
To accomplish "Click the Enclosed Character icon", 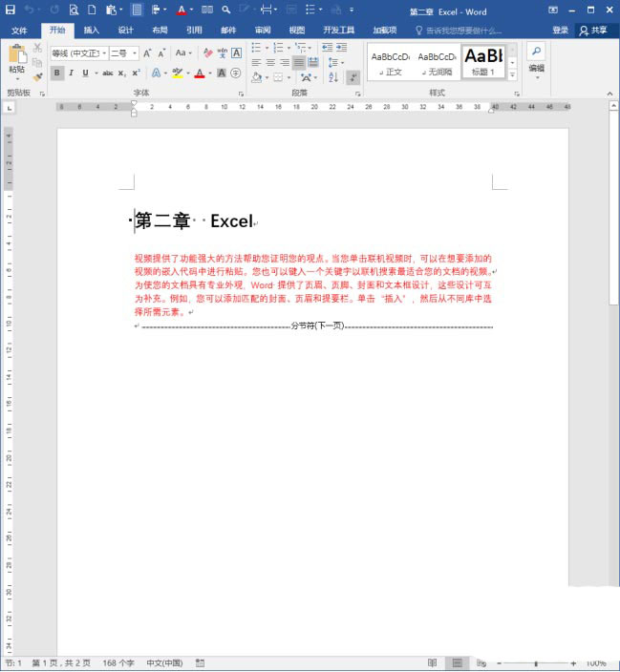I will coord(236,73).
